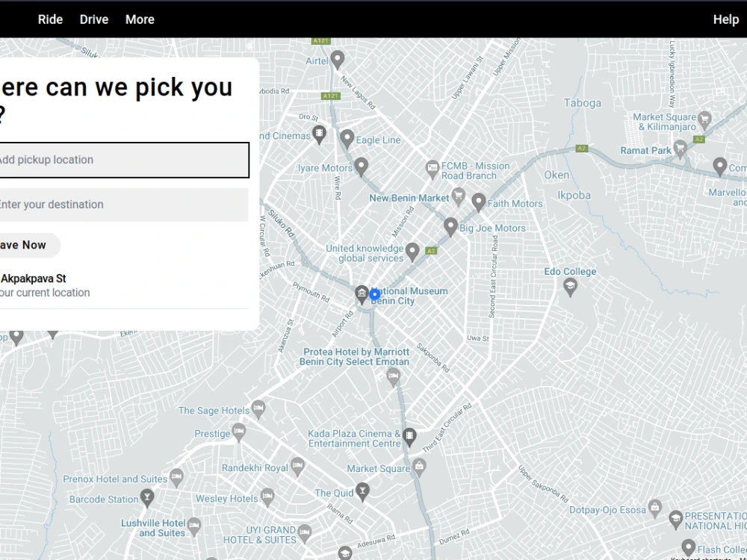Click the Dotpay-Ojo Esosa shopping bag icon
Image resolution: width=747 pixels, height=560 pixels.
pyautogui.click(x=655, y=509)
